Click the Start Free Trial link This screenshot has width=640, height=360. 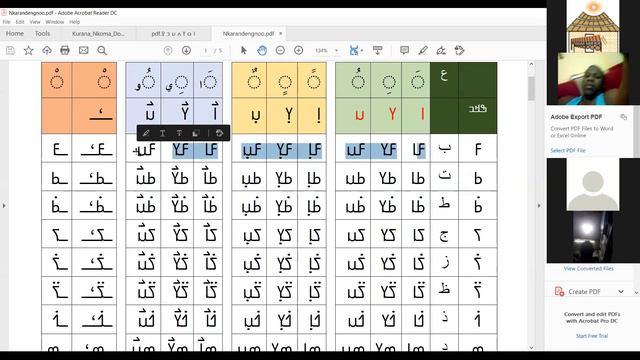click(592, 336)
